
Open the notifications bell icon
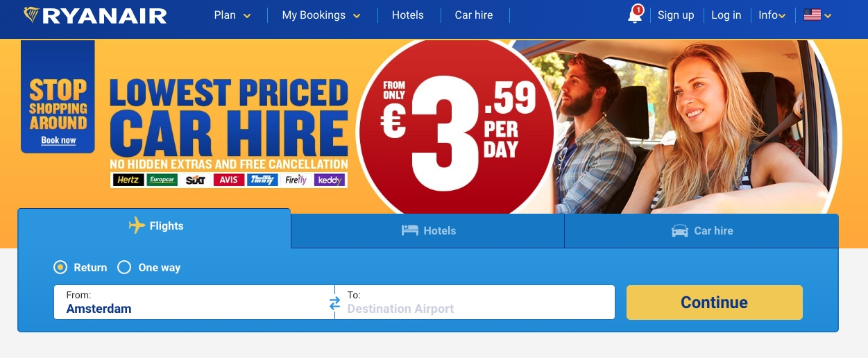pos(635,15)
